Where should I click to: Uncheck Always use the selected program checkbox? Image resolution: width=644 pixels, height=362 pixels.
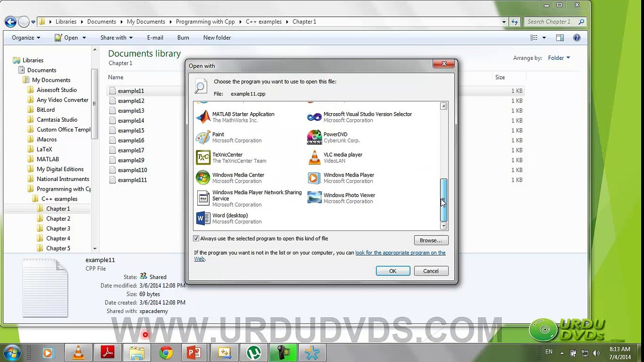pos(196,238)
